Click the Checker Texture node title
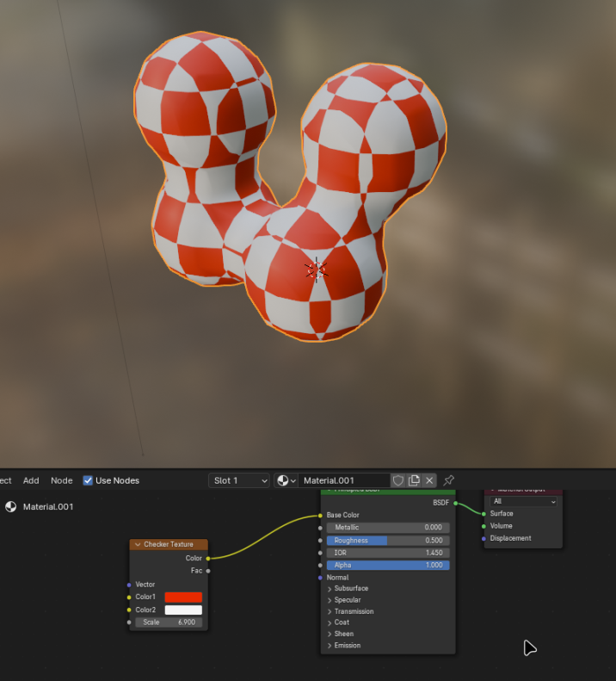 (169, 544)
